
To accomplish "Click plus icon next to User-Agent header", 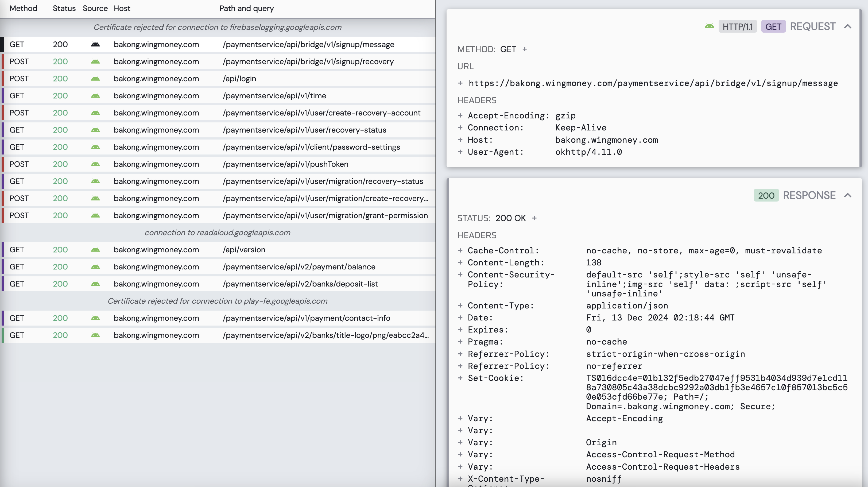I will point(460,152).
